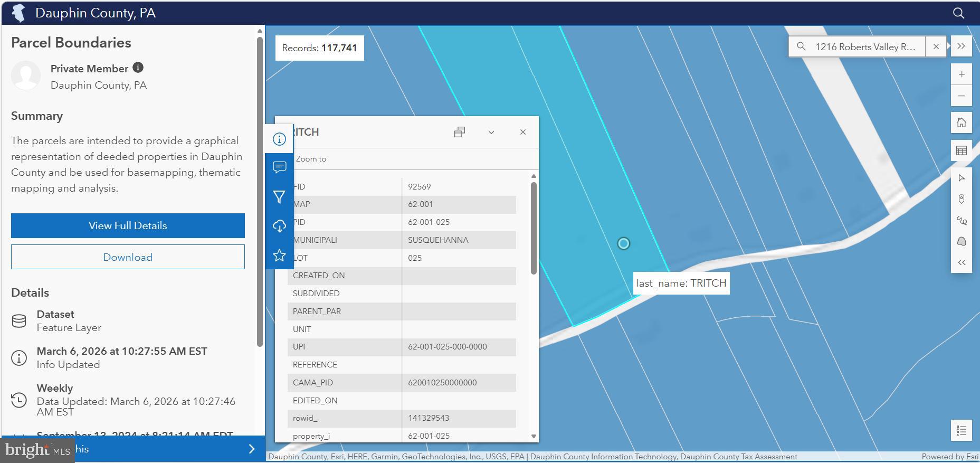Open the Filter funnel tool

click(x=279, y=197)
